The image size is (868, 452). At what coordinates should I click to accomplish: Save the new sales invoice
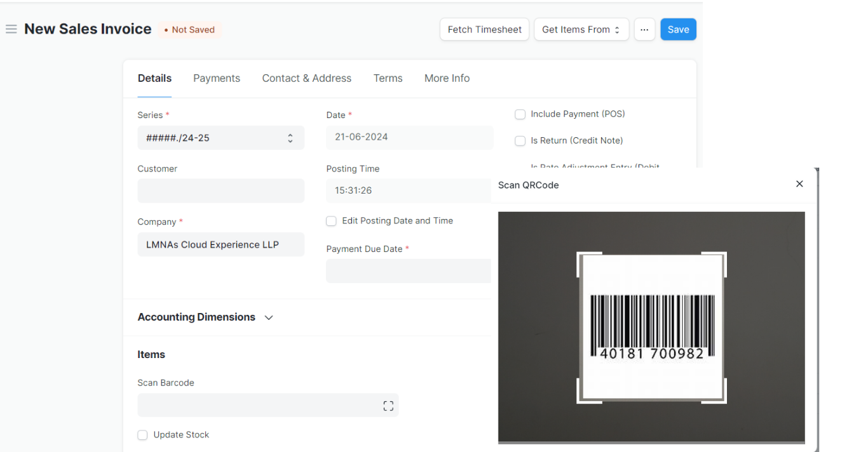[678, 29]
